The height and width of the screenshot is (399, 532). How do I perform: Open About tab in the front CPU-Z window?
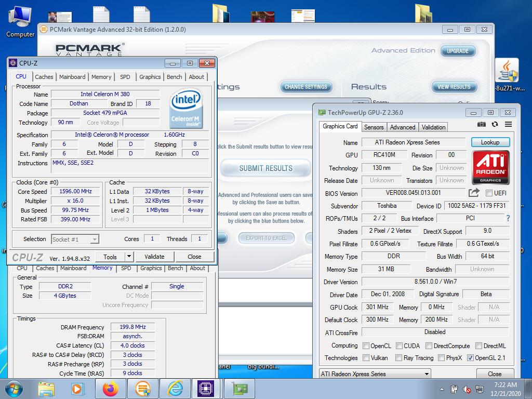click(x=196, y=77)
